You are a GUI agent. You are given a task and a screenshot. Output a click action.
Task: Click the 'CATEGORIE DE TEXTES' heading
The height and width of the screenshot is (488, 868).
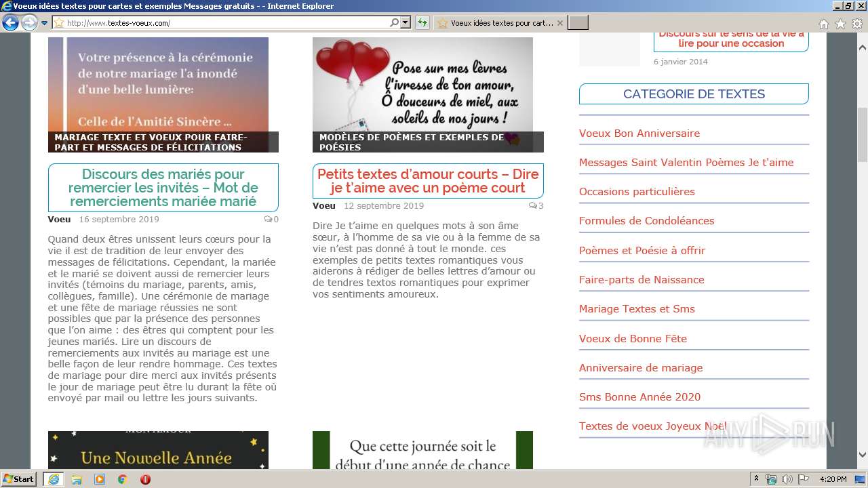694,94
